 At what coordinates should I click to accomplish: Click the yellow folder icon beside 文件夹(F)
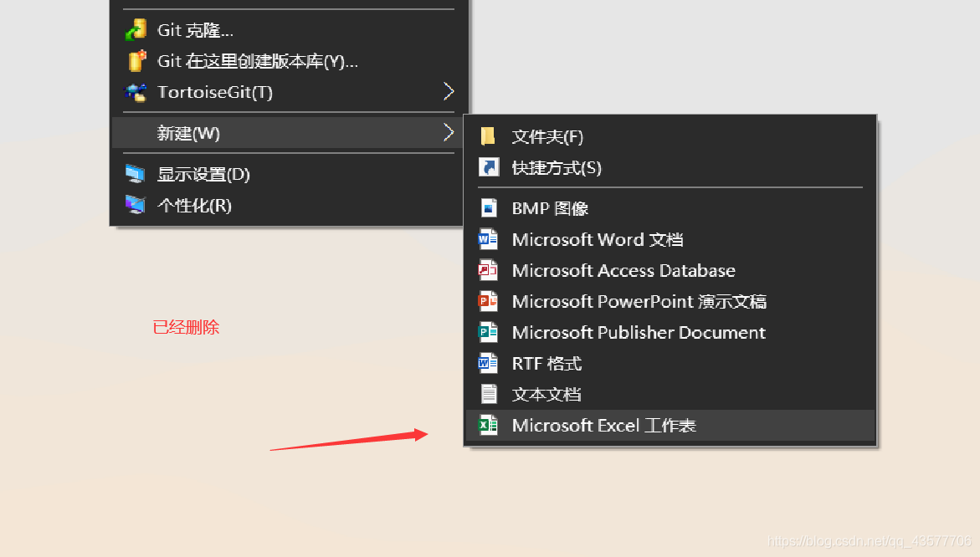(x=490, y=135)
